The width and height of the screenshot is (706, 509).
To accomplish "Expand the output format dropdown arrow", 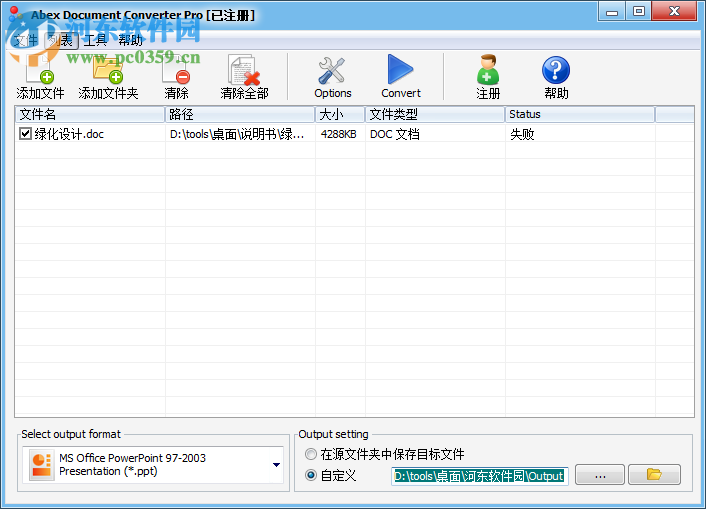I will coord(276,465).
